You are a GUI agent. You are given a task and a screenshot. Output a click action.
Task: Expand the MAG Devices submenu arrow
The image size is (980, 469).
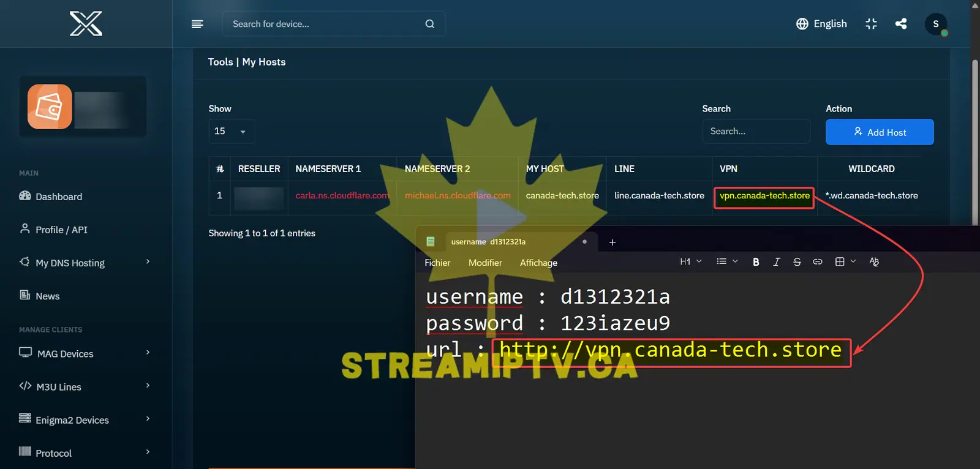tap(148, 352)
